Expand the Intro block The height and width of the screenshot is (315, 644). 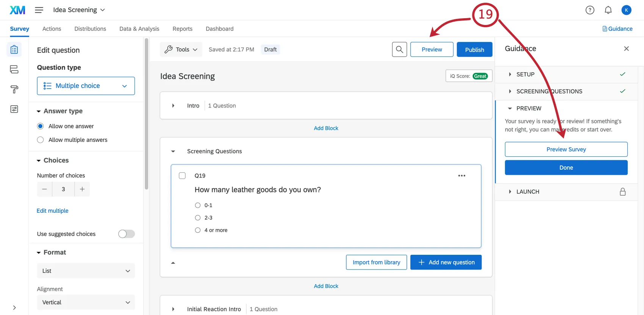173,106
